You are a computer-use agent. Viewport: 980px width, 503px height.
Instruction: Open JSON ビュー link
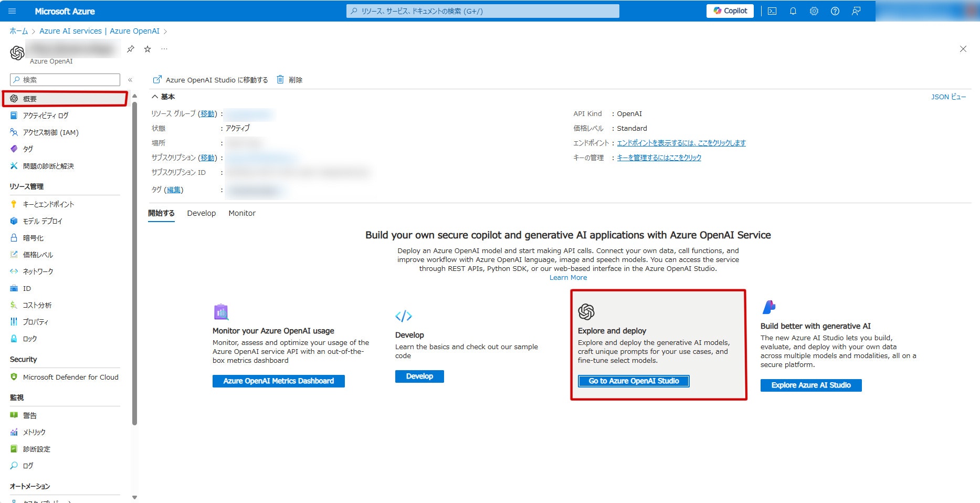(949, 97)
